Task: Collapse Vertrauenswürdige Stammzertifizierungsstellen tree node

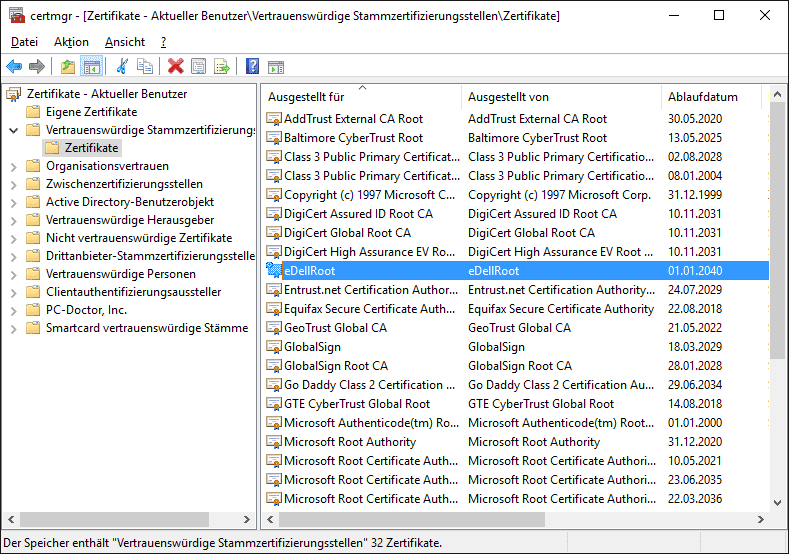Action: tap(14, 130)
